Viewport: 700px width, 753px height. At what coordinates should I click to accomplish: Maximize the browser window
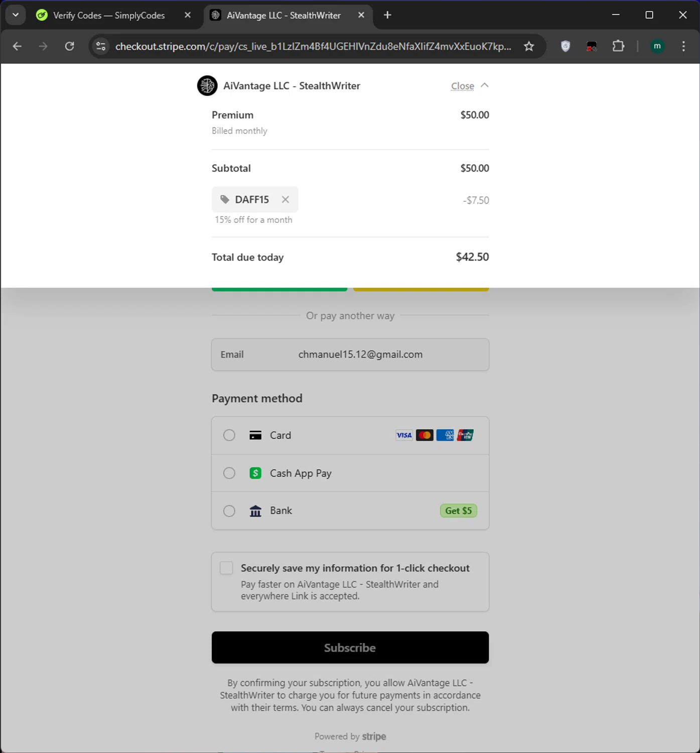tap(649, 15)
